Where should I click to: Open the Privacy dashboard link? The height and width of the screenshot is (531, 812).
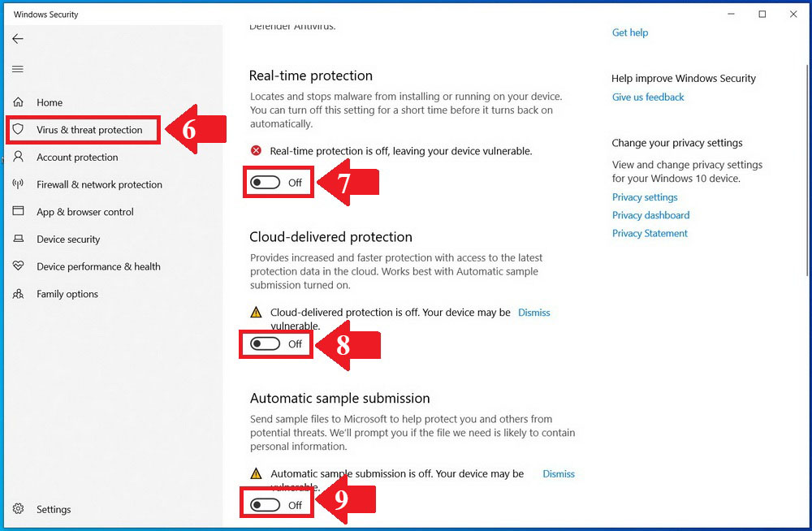(x=651, y=215)
